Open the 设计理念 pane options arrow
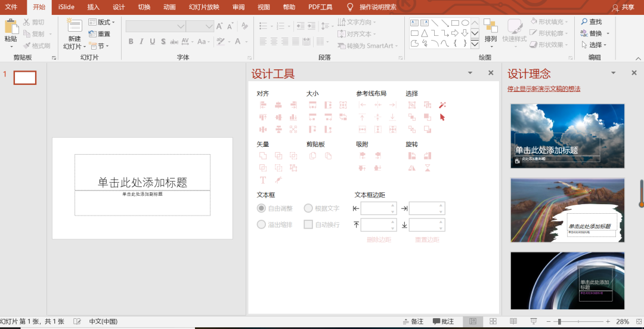This screenshot has width=644, height=329. (x=613, y=73)
